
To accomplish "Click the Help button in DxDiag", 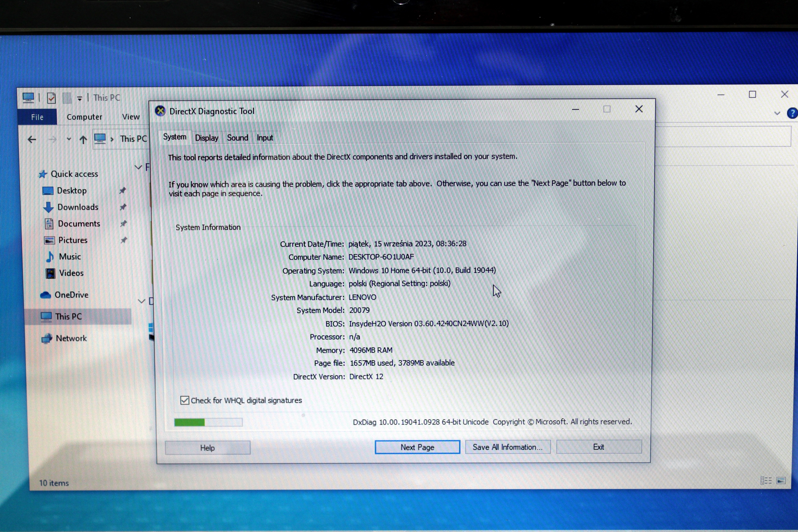I will click(x=208, y=448).
